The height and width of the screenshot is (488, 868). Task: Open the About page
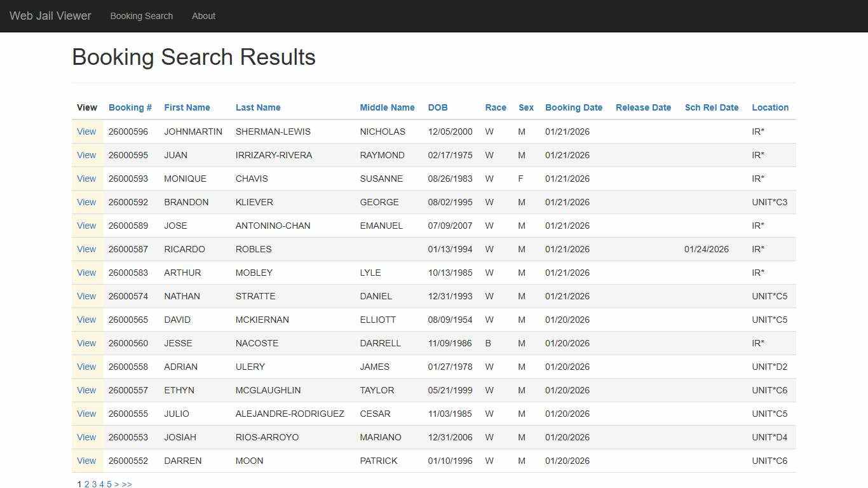203,16
